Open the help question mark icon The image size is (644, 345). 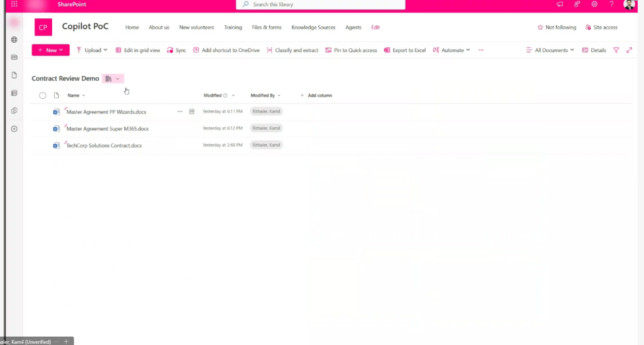(611, 4)
